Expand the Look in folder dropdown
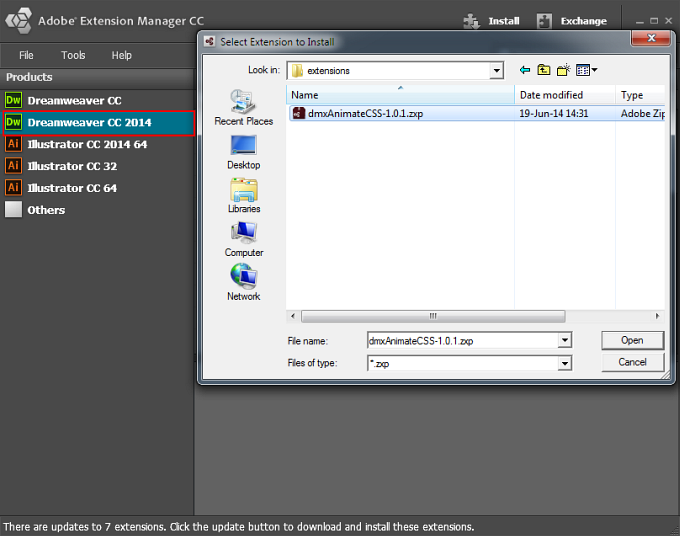 click(x=496, y=70)
